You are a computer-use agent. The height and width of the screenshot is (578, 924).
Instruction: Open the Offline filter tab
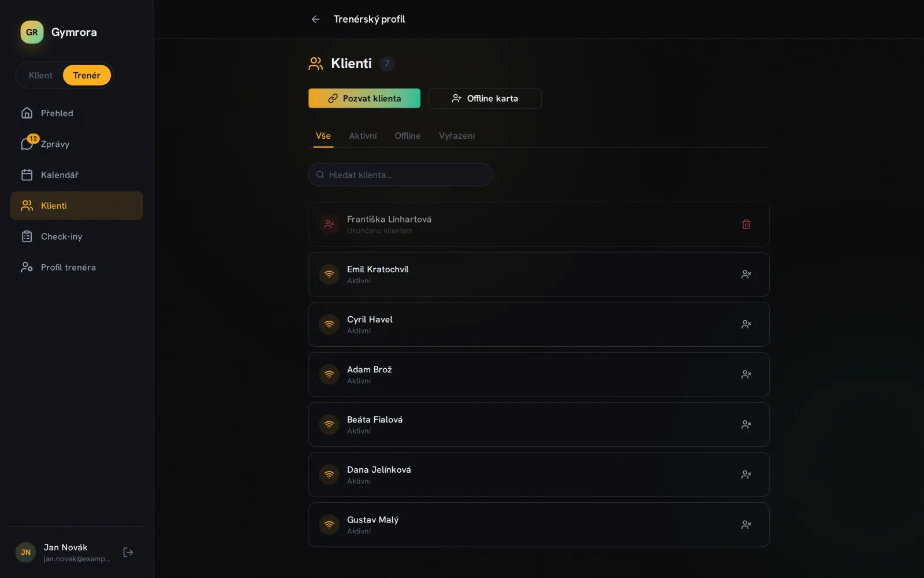tap(407, 136)
